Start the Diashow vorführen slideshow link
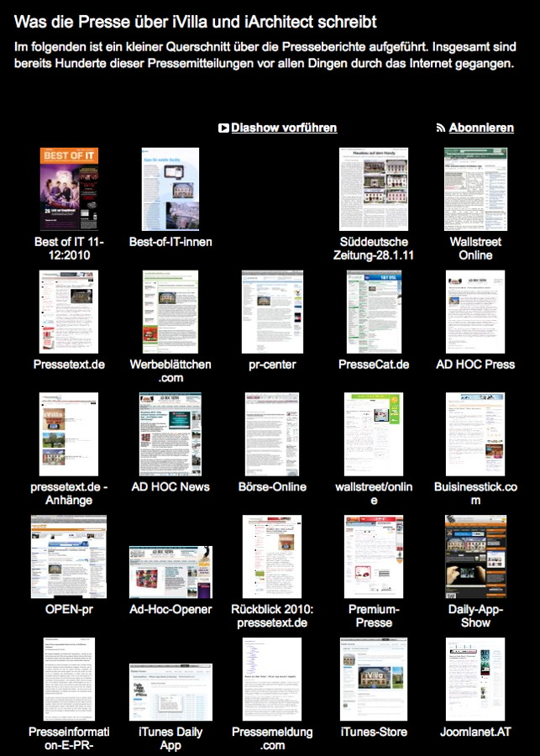This screenshot has width=540, height=756. 284,128
